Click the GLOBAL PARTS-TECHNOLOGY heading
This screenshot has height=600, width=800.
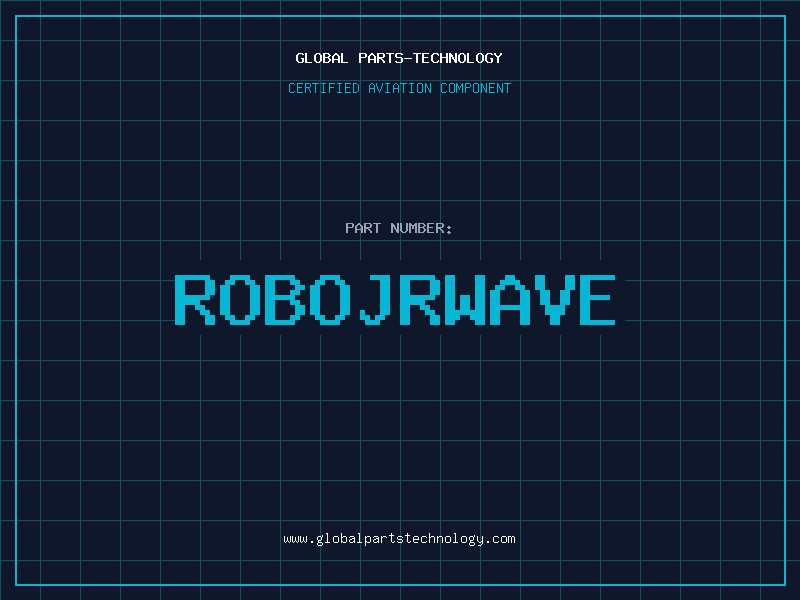click(x=399, y=58)
